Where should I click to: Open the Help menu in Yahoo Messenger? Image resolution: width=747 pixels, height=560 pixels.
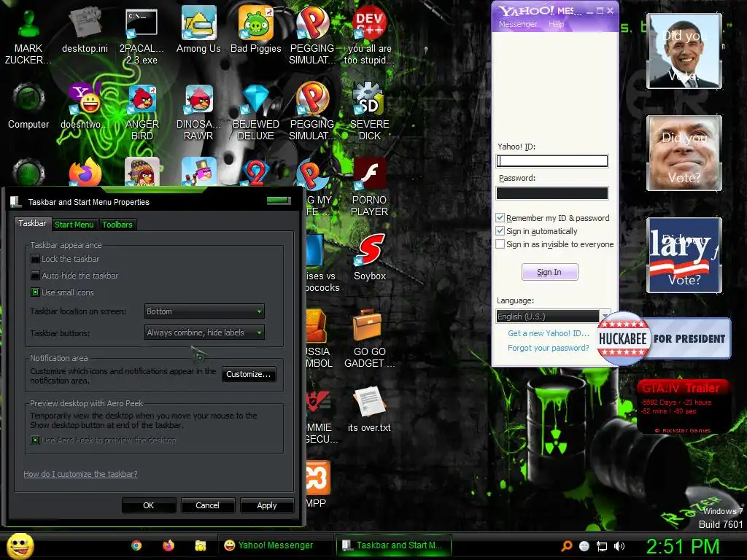tap(556, 24)
